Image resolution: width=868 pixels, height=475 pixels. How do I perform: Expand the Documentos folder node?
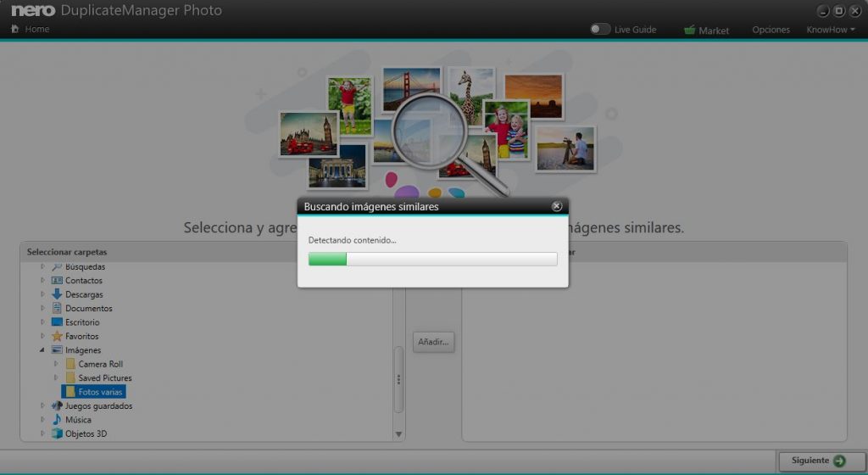(42, 308)
